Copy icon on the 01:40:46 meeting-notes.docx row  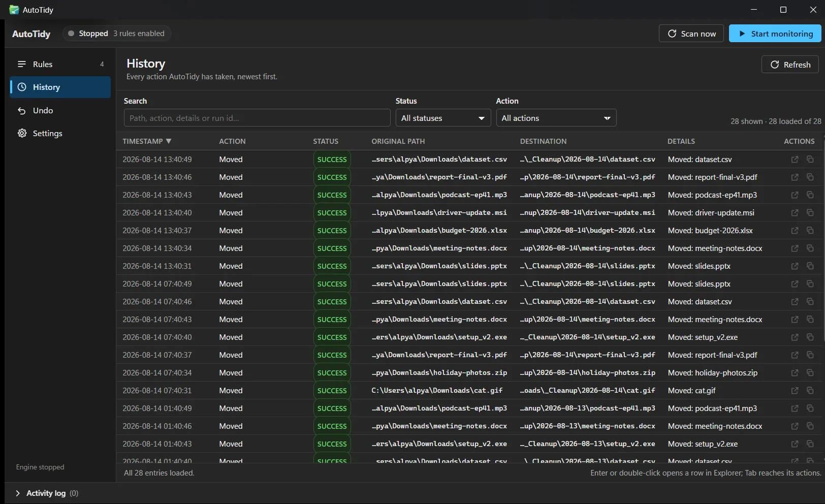click(810, 426)
